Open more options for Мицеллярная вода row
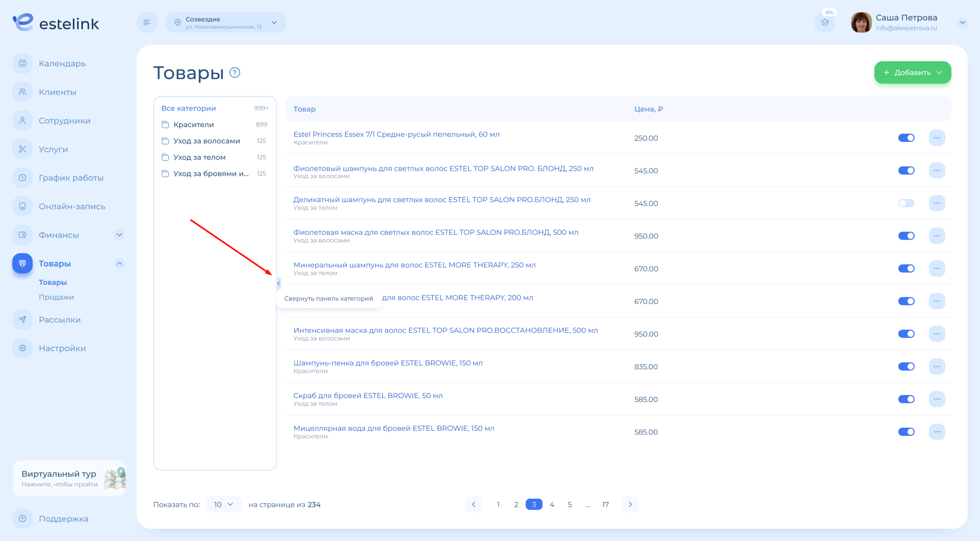Screen dimensions: 980x541 pyautogui.click(x=937, y=432)
